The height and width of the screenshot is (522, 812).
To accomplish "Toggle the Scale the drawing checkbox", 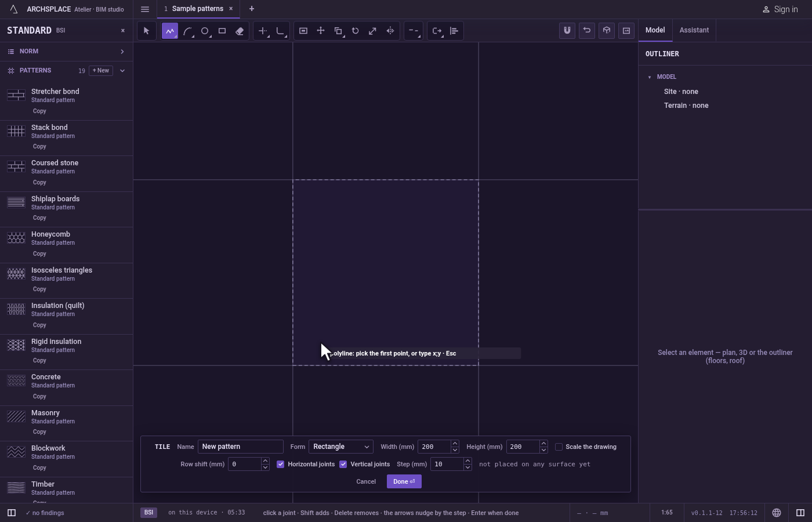I will click(x=559, y=447).
